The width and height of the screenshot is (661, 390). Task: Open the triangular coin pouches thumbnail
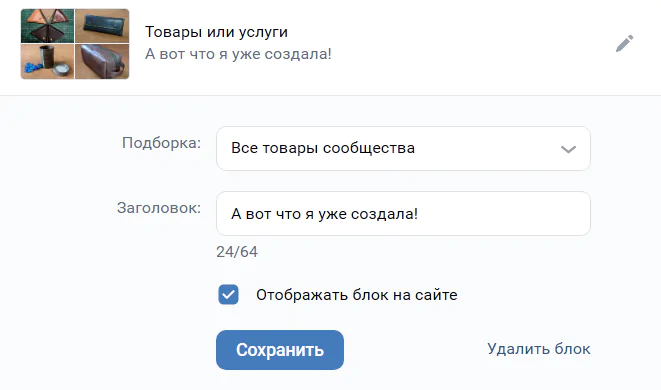pos(47,26)
